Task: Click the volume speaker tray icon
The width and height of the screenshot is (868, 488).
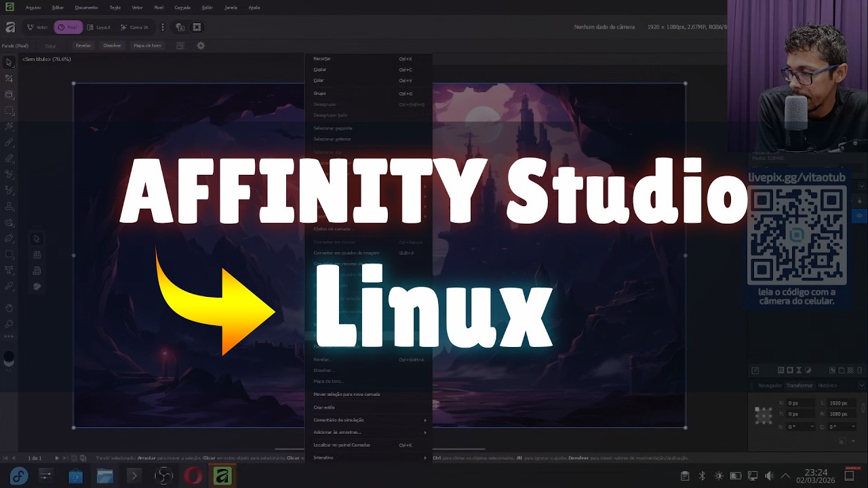Action: pos(769,476)
